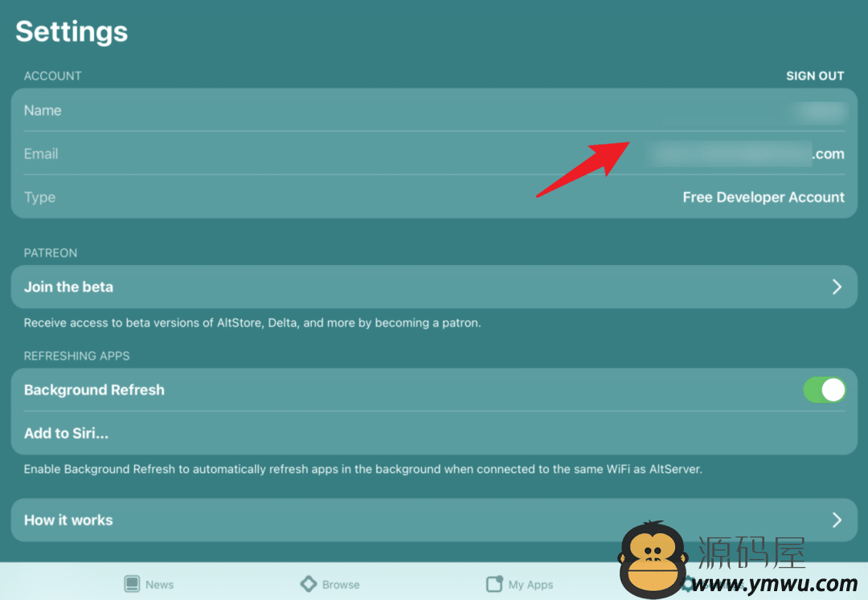Viewport: 868px width, 600px height.
Task: Open the My Apps tab label
Action: click(531, 585)
